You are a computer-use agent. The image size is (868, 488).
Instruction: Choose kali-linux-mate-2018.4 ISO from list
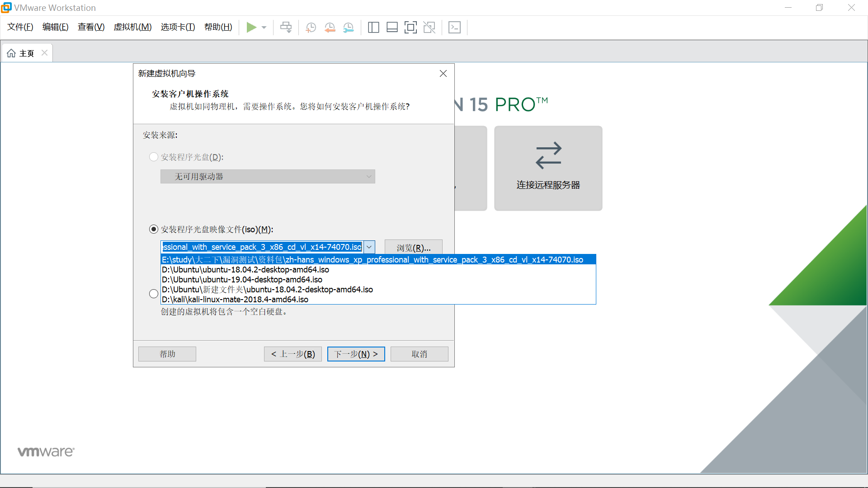235,300
